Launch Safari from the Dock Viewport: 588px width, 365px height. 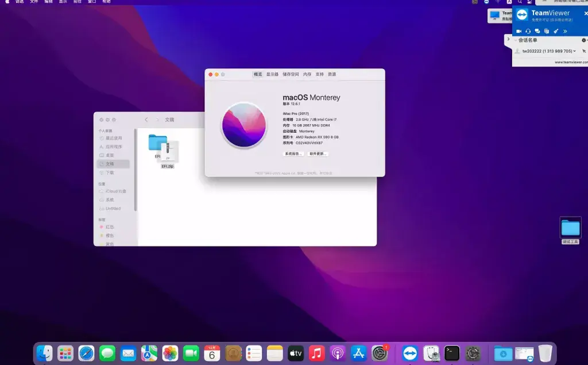[86, 354]
